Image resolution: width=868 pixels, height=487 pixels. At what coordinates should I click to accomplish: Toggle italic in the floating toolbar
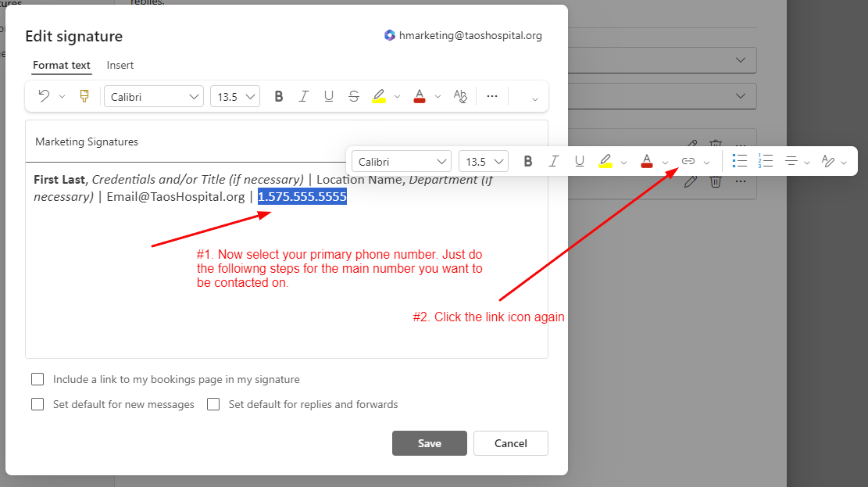coord(554,161)
